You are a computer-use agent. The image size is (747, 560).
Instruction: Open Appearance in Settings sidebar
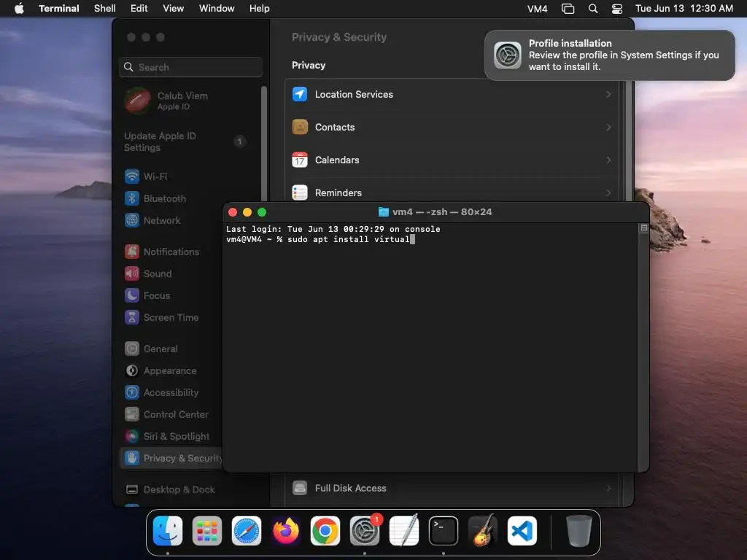point(169,370)
